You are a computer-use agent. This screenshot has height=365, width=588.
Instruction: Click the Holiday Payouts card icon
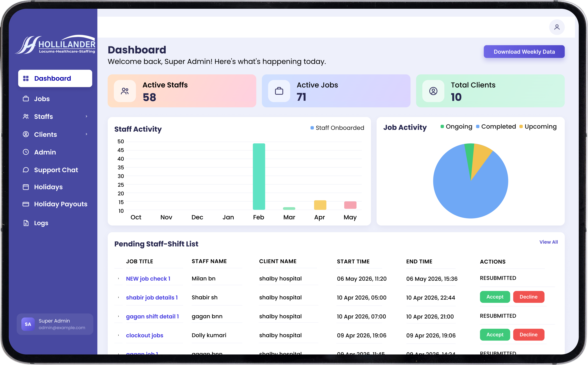[26, 204]
